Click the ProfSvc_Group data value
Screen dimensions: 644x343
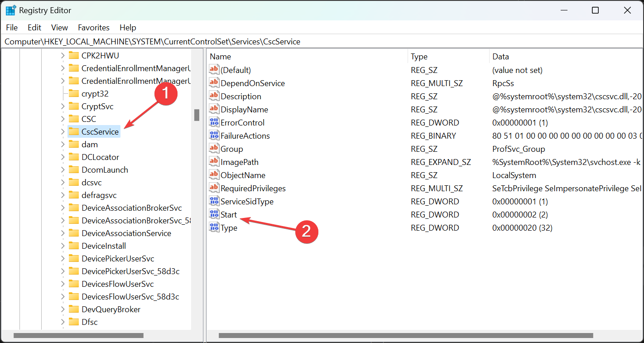click(x=519, y=149)
